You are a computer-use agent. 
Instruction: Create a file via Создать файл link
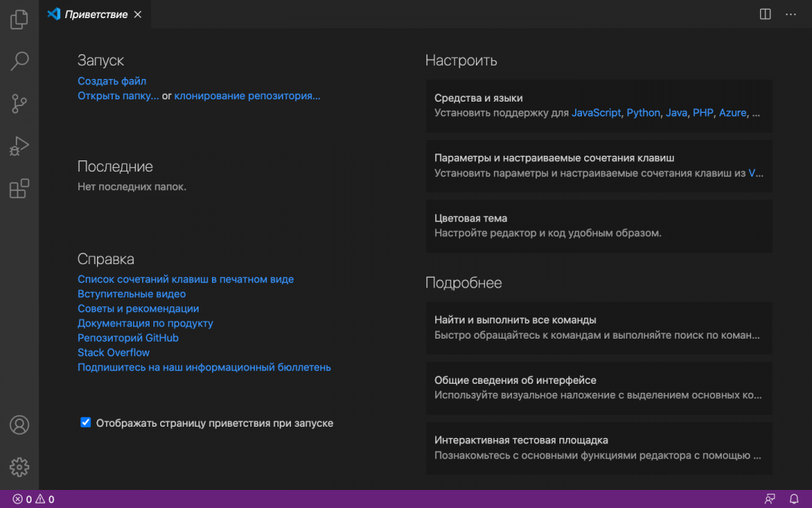point(111,81)
